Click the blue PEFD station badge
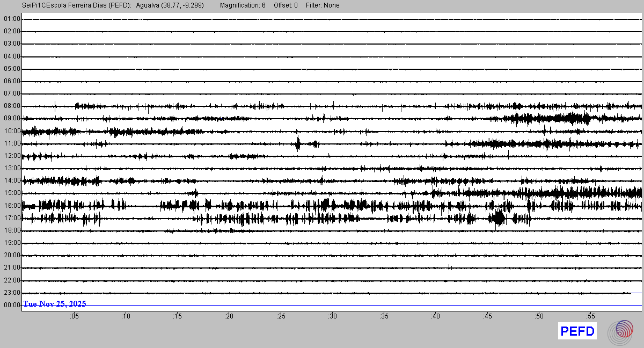Image resolution: width=644 pixels, height=348 pixels. click(577, 331)
